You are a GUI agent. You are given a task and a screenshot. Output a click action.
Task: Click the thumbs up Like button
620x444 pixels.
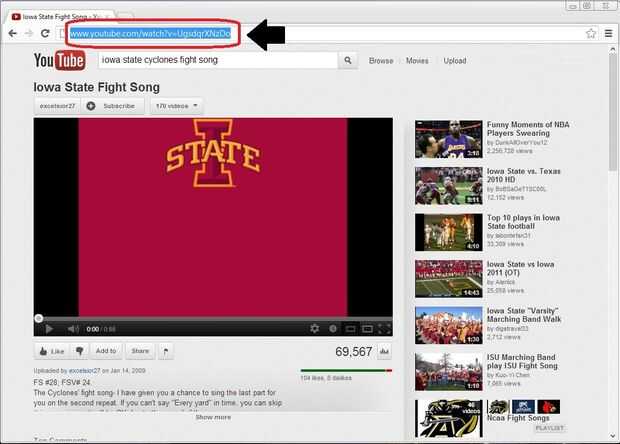click(x=53, y=351)
